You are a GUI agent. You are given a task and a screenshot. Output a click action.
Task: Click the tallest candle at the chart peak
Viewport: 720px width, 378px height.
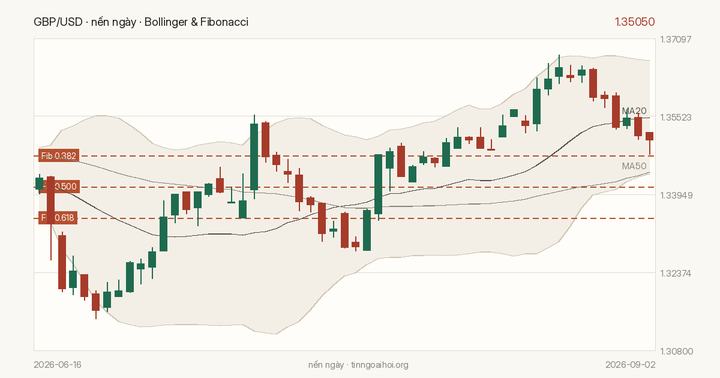(559, 71)
